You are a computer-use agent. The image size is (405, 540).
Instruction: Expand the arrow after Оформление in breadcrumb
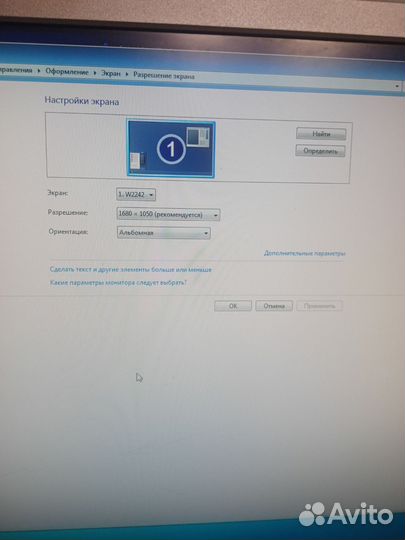pos(95,73)
